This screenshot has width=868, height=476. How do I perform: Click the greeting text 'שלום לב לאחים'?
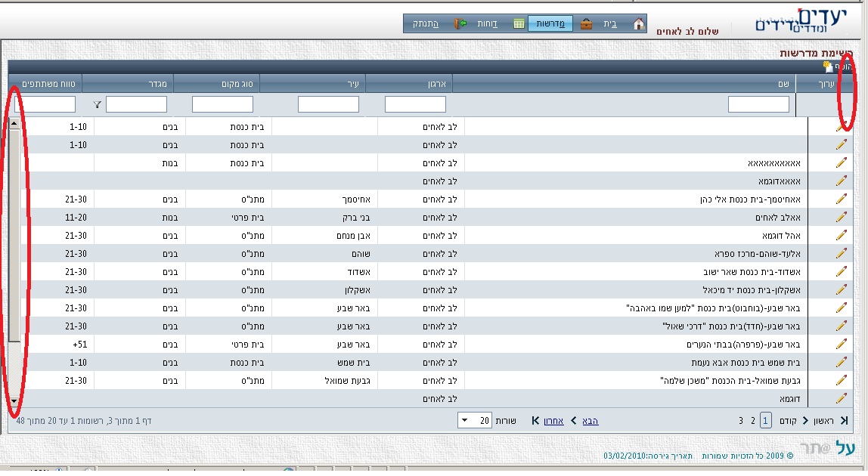coord(687,32)
